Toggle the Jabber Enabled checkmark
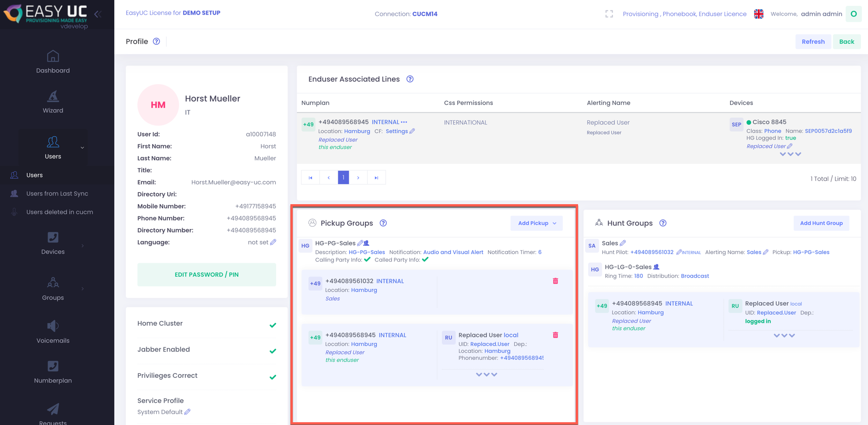The width and height of the screenshot is (868, 425). 273,351
